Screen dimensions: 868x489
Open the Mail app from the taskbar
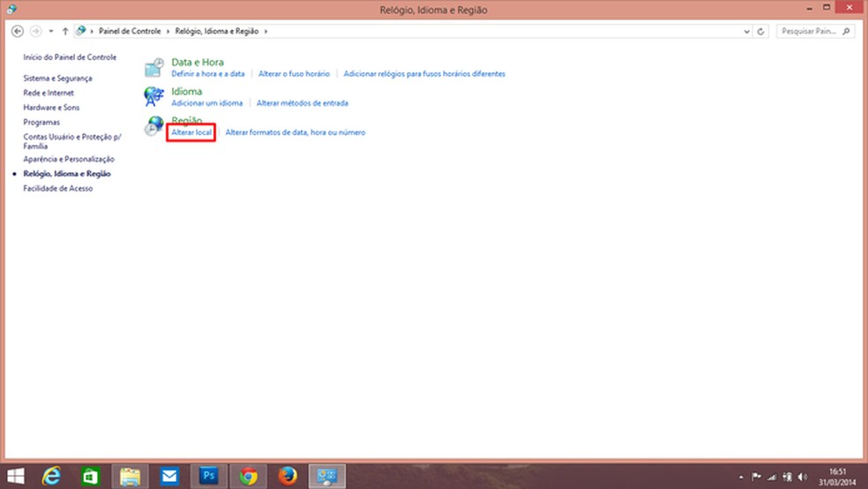coord(169,477)
